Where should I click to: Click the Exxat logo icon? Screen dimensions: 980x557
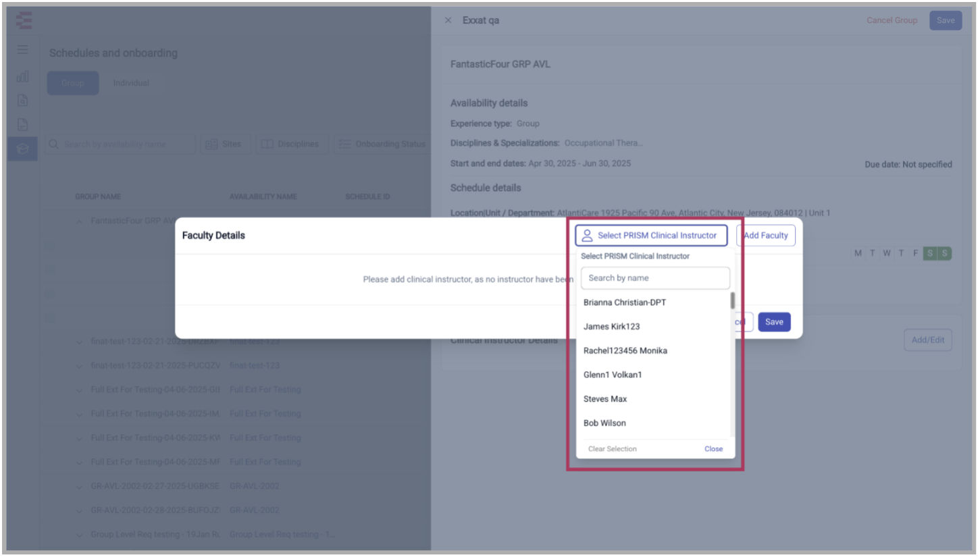point(24,21)
